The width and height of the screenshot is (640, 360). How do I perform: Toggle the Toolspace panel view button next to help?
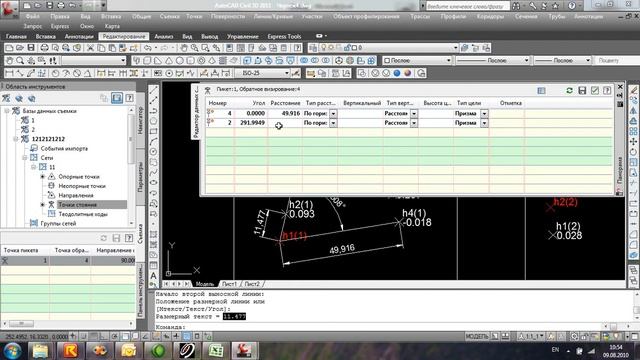[x=117, y=98]
